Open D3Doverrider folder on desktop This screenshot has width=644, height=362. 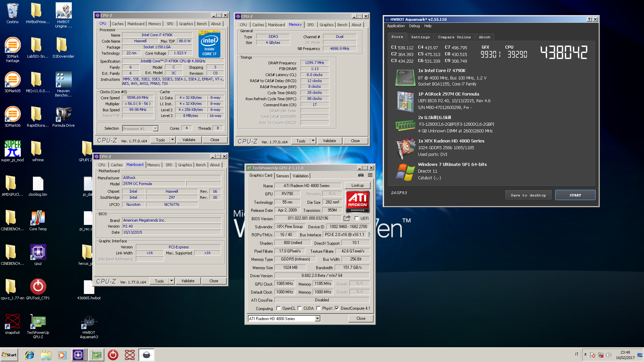(x=63, y=48)
